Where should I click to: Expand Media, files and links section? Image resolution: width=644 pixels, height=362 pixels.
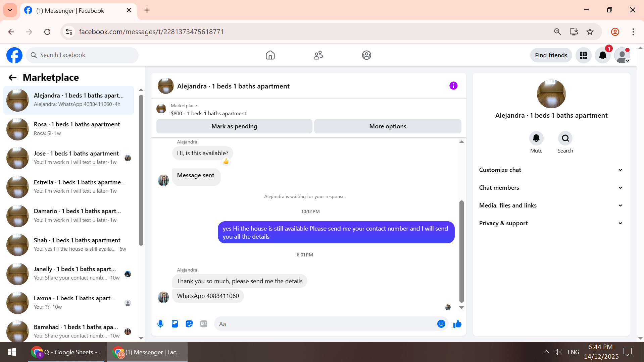(551, 205)
